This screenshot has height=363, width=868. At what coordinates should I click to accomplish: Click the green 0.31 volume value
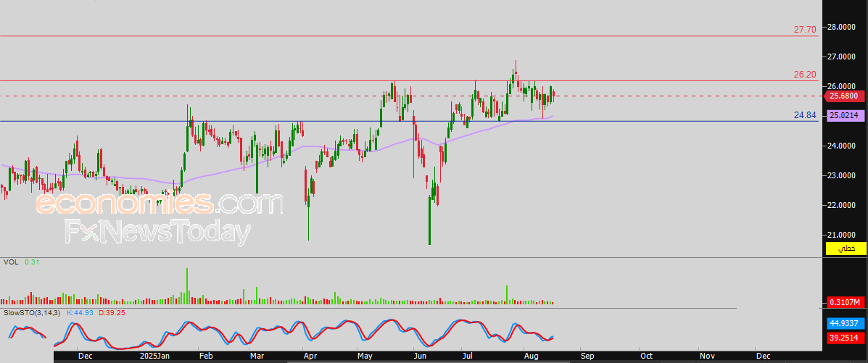[x=32, y=262]
